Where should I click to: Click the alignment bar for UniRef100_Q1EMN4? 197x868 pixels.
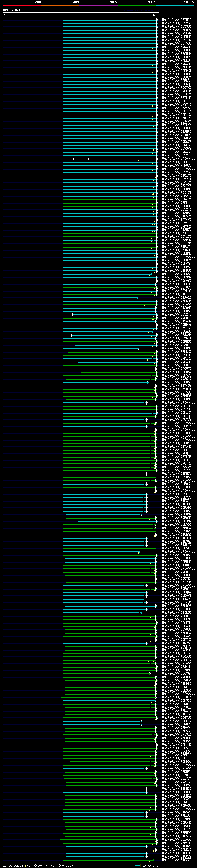pyautogui.click(x=101, y=349)
